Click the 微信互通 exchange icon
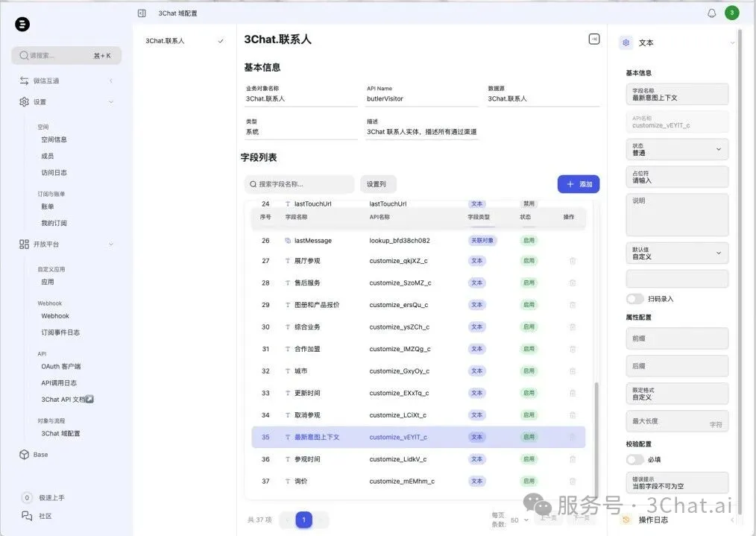 24,81
